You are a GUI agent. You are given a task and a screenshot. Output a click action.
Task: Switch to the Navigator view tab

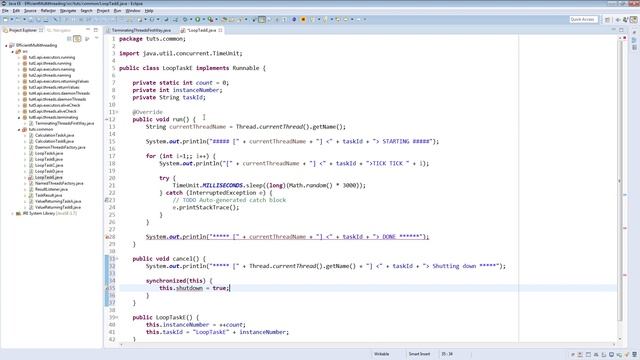[x=59, y=30]
